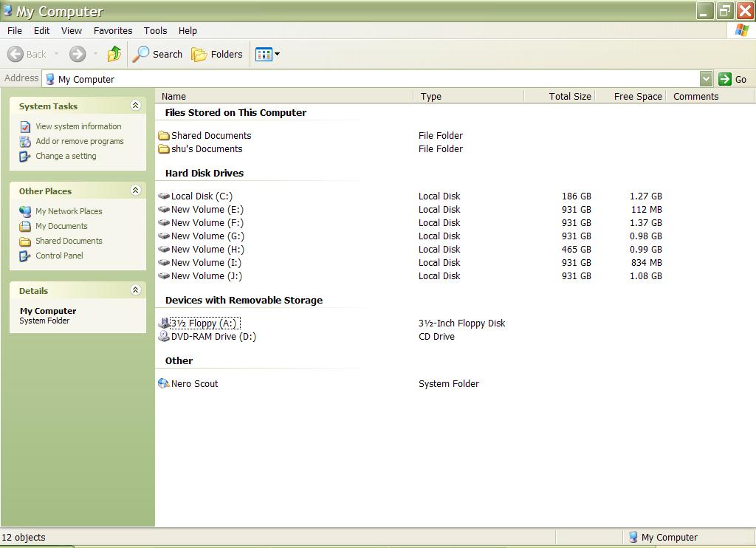The height and width of the screenshot is (548, 756).
Task: Open the Edit menu
Action: 41,30
